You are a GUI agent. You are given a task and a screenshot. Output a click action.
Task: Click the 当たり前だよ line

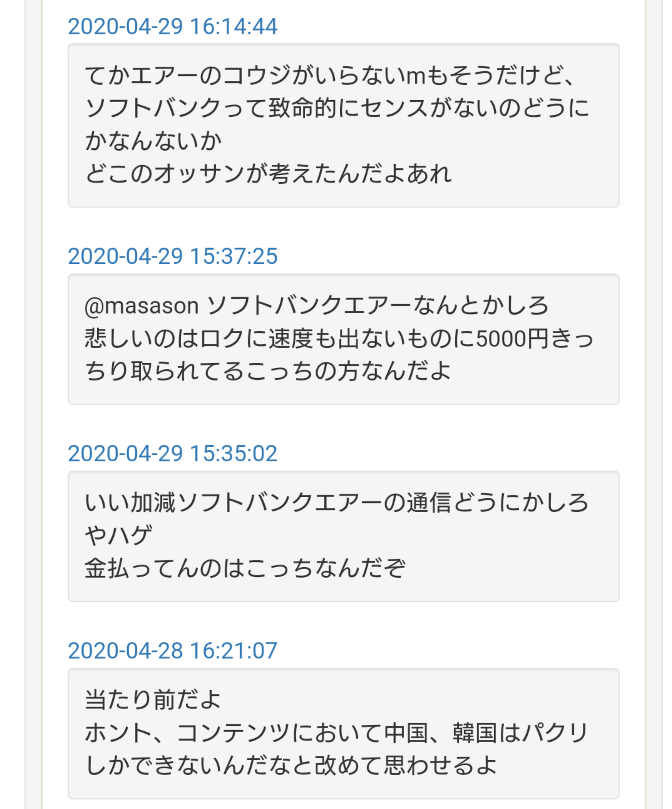coord(153,700)
